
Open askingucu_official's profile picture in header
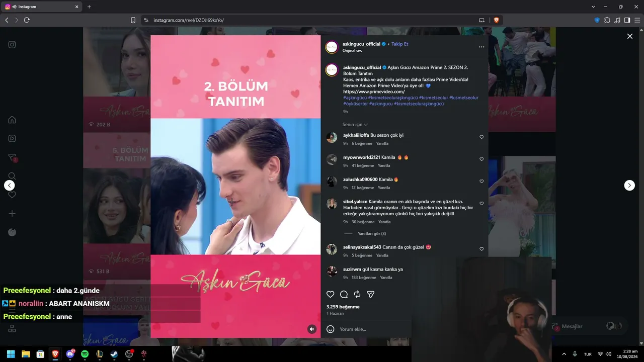pos(332,47)
